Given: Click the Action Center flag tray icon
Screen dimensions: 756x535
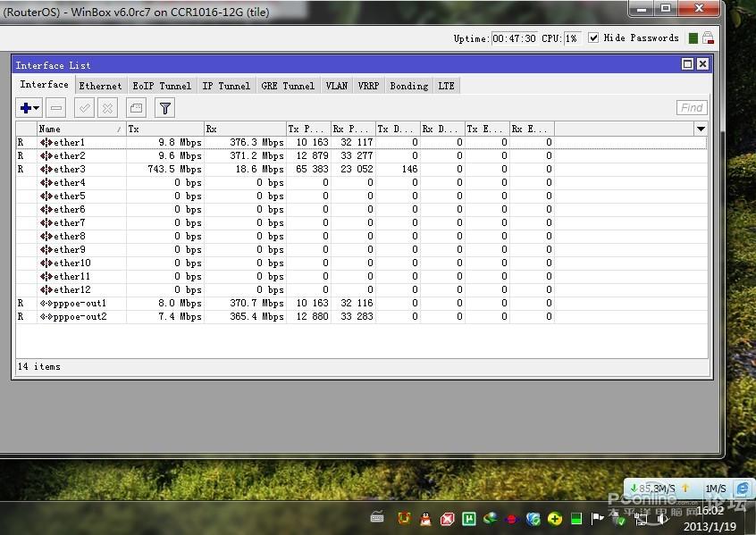Looking at the screenshot, I should 597,519.
